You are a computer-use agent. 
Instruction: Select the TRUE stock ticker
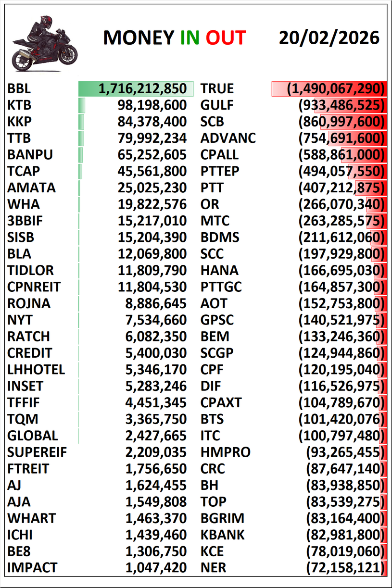pos(217,89)
